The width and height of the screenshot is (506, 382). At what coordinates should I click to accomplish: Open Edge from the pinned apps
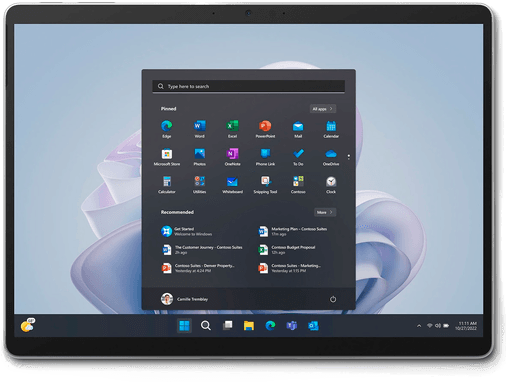[x=167, y=129]
